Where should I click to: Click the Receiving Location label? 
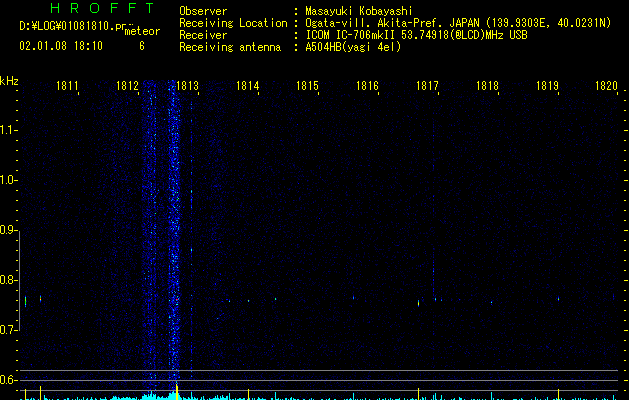[233, 23]
